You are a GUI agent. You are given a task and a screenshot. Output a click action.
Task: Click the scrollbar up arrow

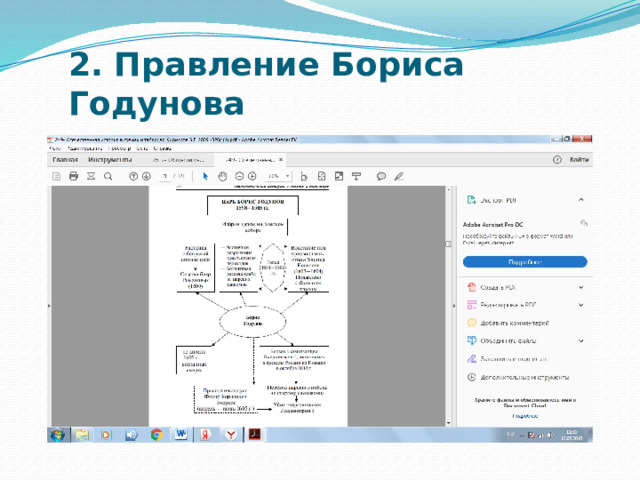[449, 190]
